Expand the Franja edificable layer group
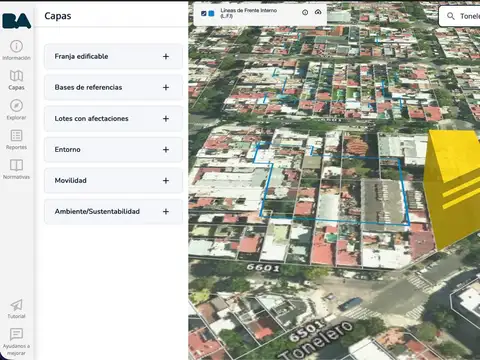Image resolution: width=480 pixels, height=360 pixels. coord(113,56)
